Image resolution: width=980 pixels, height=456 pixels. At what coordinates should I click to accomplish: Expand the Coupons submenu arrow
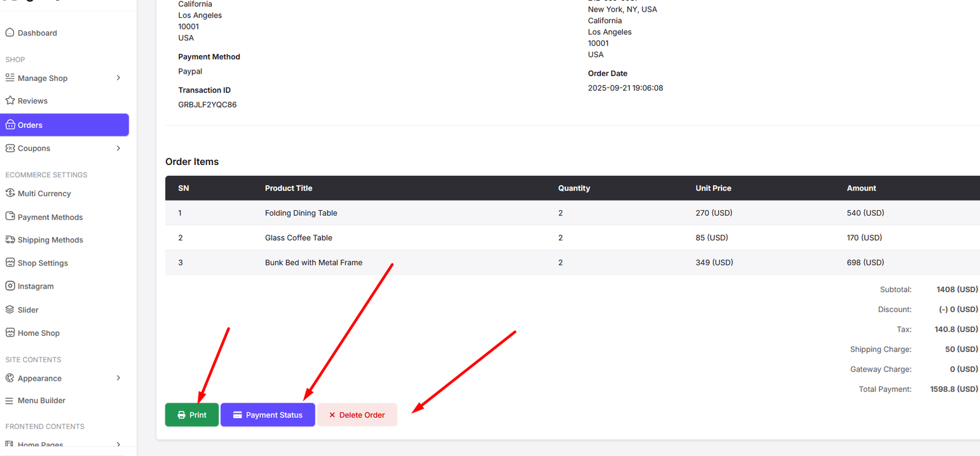pos(118,148)
